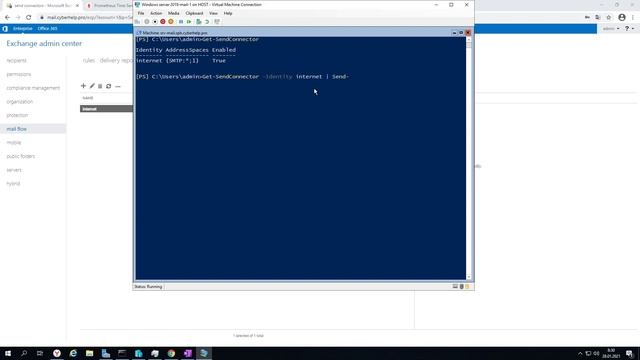Image resolution: width=640 pixels, height=360 pixels.
Task: Click the green Reset VM toolbar icon
Action: click(x=189, y=22)
